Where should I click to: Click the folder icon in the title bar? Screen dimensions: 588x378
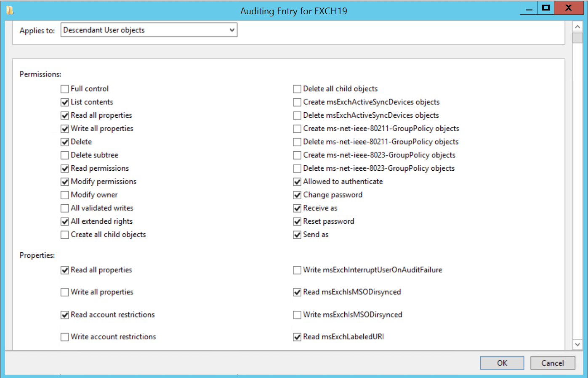(11, 9)
